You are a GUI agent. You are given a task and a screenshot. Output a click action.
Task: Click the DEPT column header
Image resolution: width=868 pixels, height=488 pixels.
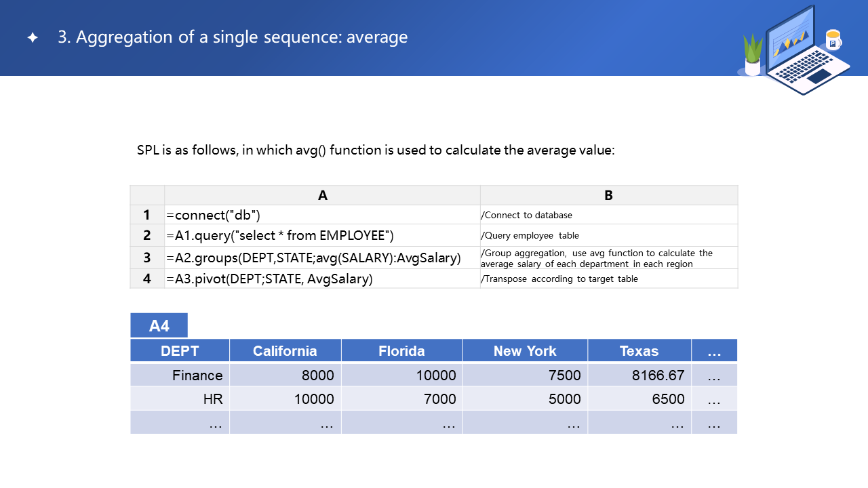click(180, 351)
